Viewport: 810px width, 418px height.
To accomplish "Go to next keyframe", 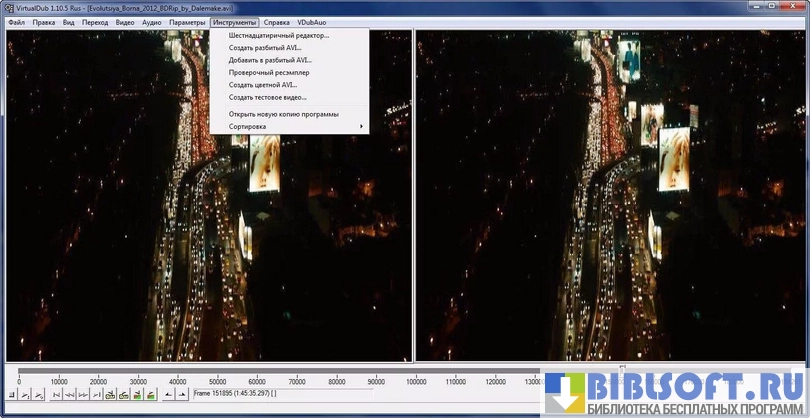I will coord(125,395).
